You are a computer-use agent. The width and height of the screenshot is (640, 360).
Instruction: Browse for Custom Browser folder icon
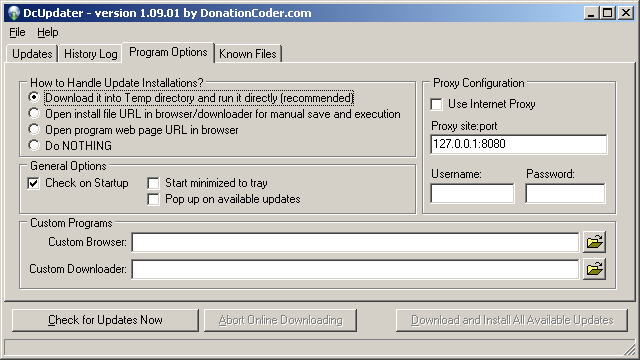[594, 242]
